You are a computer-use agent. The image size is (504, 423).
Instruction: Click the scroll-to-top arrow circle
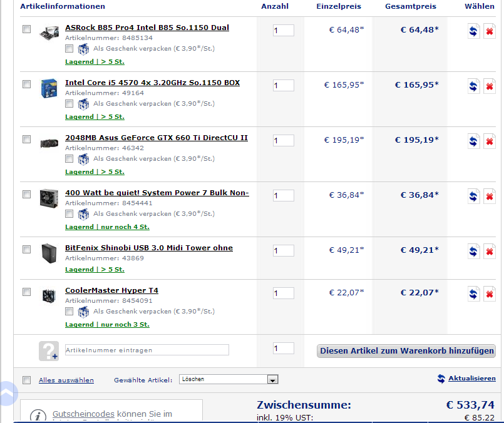pos(7,393)
